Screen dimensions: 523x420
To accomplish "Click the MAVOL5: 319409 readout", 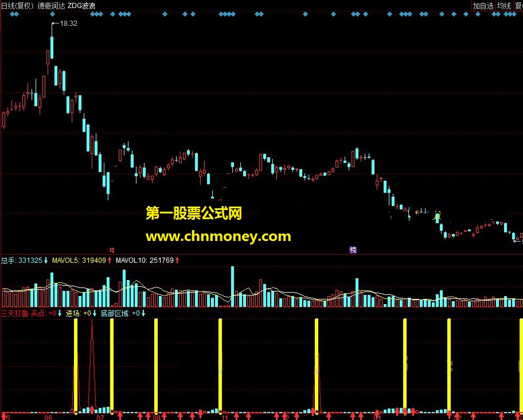I will [79, 260].
